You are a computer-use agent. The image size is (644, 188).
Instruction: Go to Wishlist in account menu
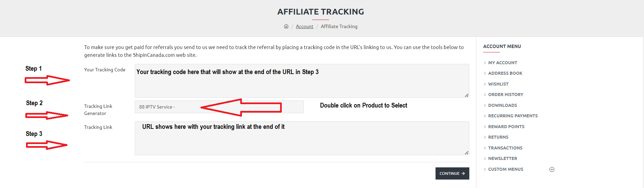click(x=498, y=84)
